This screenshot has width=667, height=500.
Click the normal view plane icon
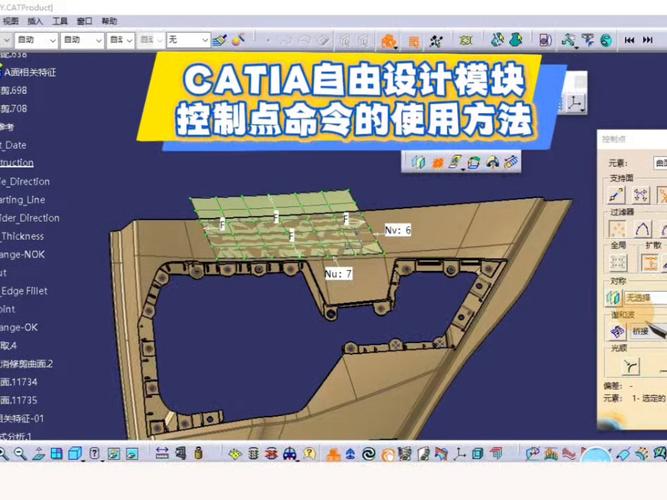pos(39,454)
